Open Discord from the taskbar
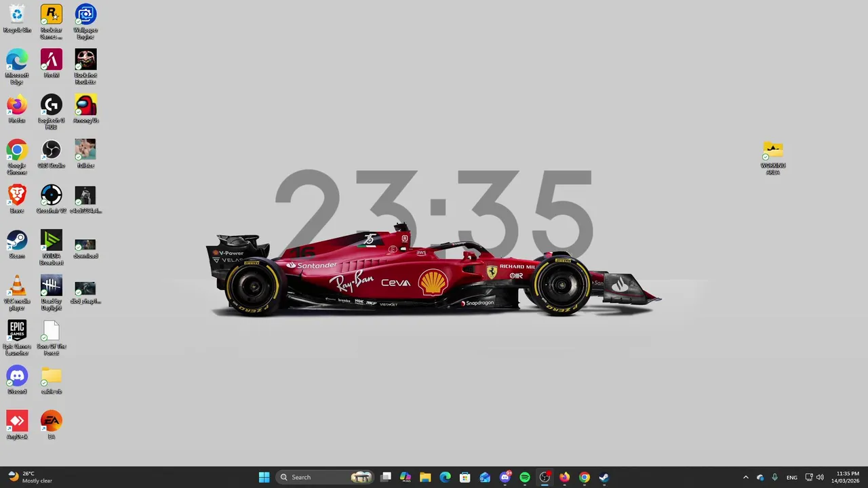Screen dimensions: 868x488 (505, 477)
